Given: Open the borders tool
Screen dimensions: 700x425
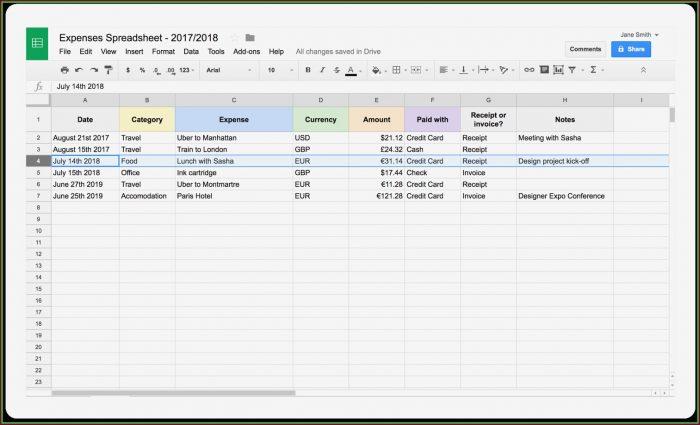Looking at the screenshot, I should tap(396, 70).
